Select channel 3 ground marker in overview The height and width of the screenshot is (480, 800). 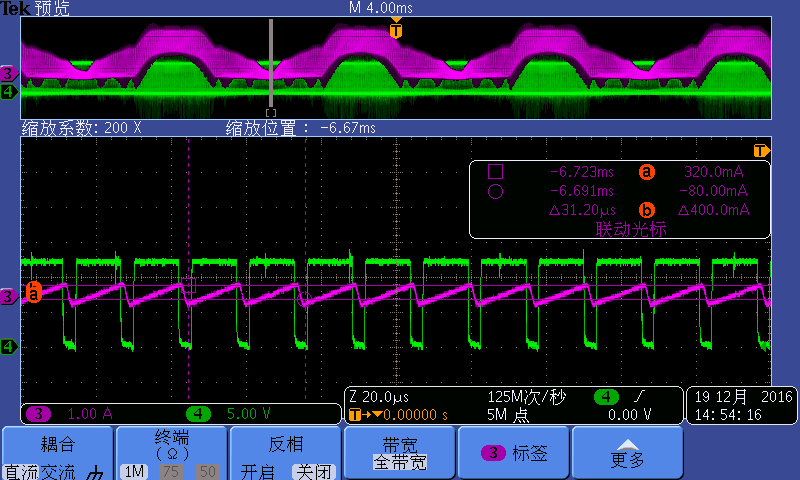tap(9, 74)
